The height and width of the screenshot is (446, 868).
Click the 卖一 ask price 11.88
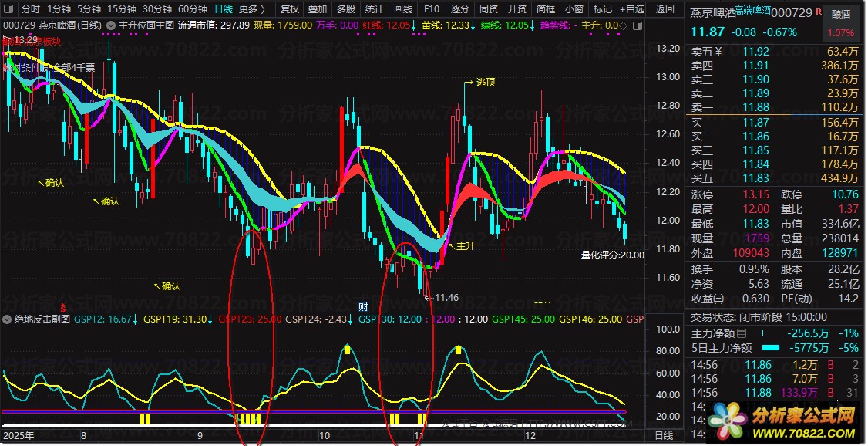755,107
